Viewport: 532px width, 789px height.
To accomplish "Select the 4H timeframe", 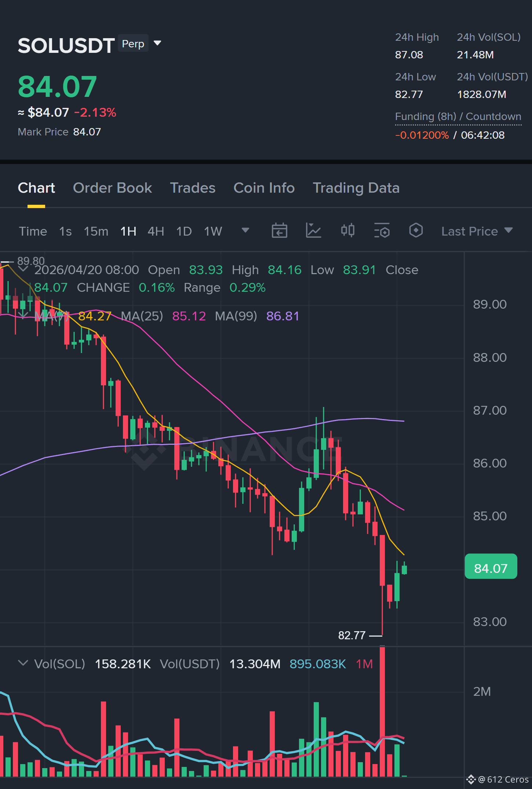I will (156, 231).
